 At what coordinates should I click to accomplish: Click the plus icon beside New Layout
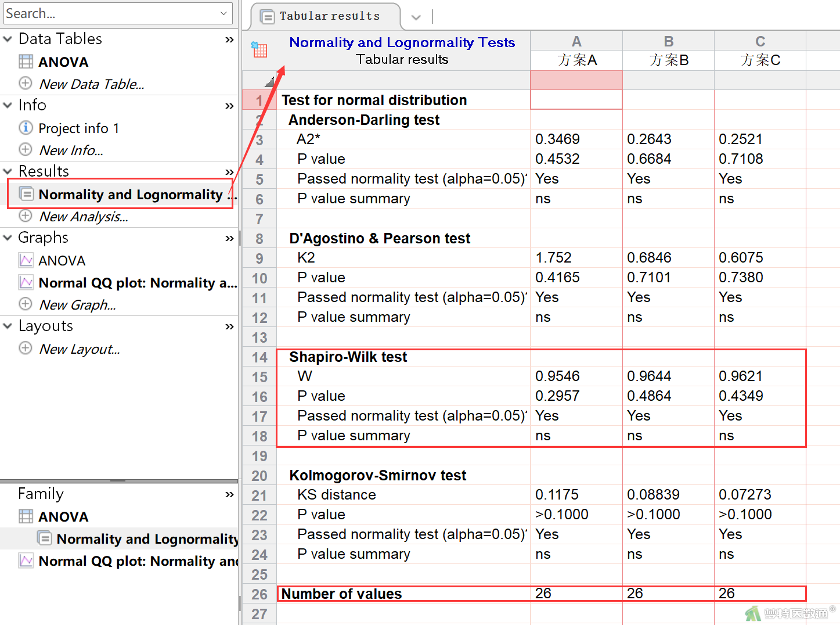pyautogui.click(x=26, y=348)
